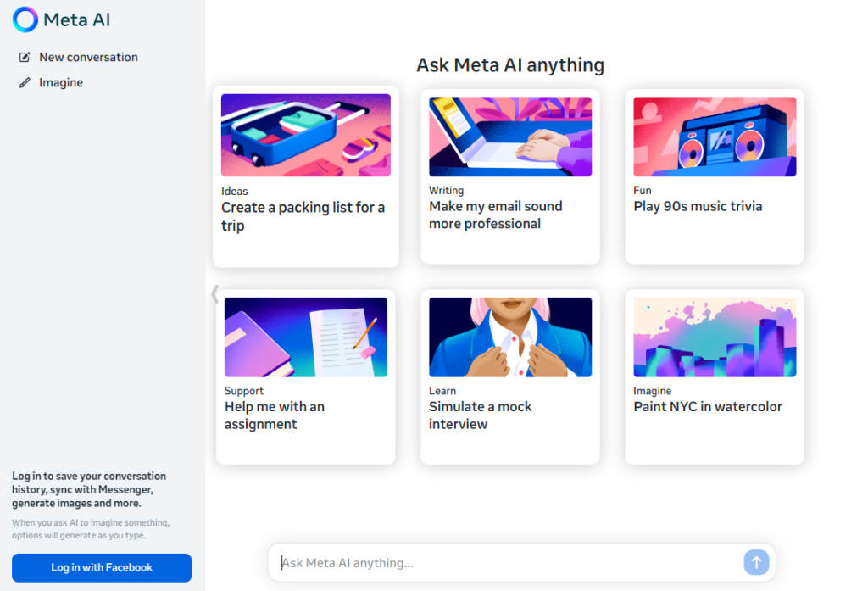
Task: Click the 'Meta AI' brand name text
Action: pyautogui.click(x=76, y=20)
